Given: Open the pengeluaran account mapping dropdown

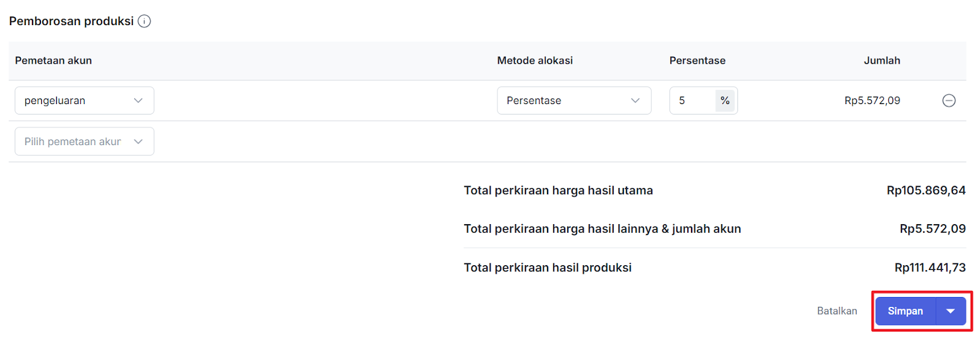Looking at the screenshot, I should [85, 100].
